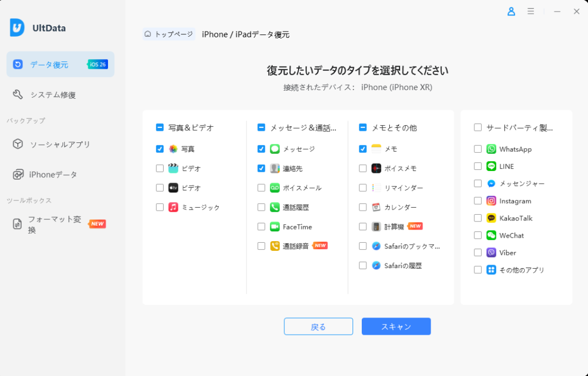Check the Safariの履歴 checkbox
The image size is (588, 376).
[x=363, y=266]
